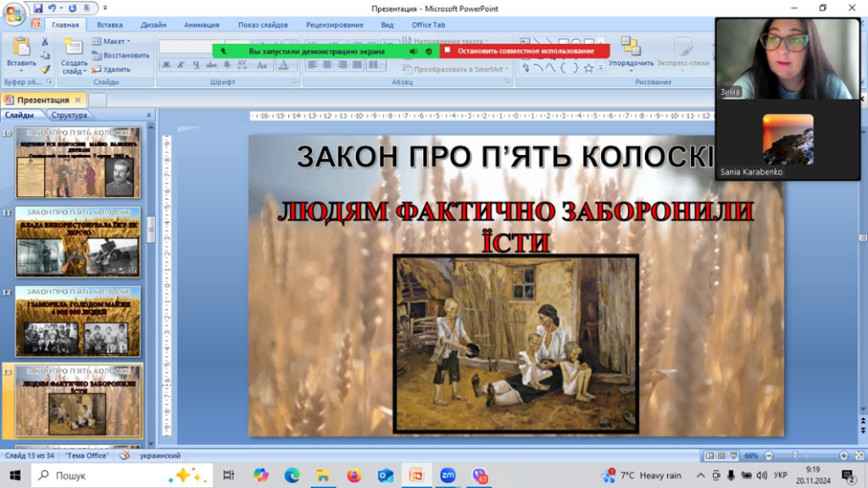Switch to the Вид ribbon tab
The image size is (868, 488).
click(x=387, y=25)
